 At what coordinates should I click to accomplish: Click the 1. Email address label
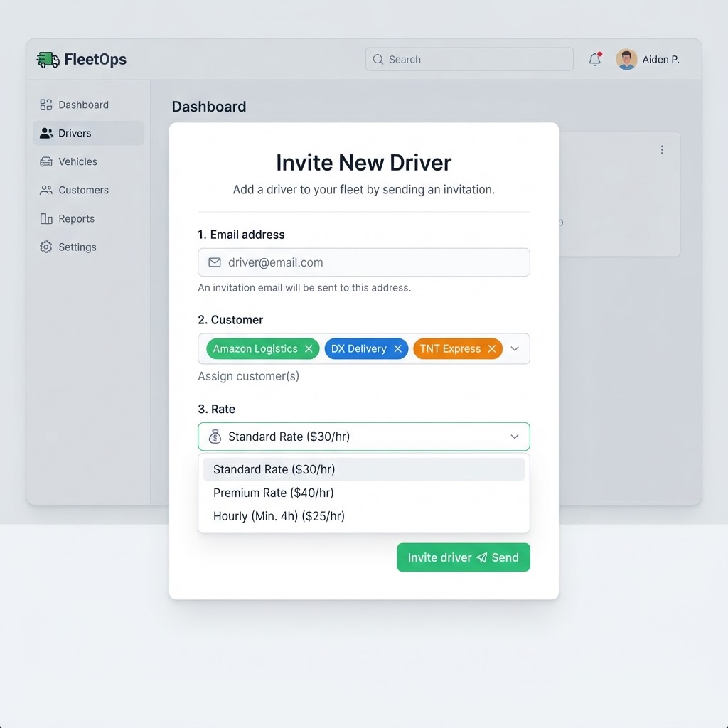pyautogui.click(x=241, y=235)
